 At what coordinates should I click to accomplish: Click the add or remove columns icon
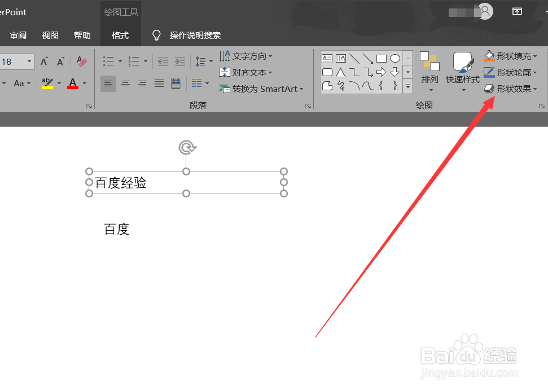[197, 83]
